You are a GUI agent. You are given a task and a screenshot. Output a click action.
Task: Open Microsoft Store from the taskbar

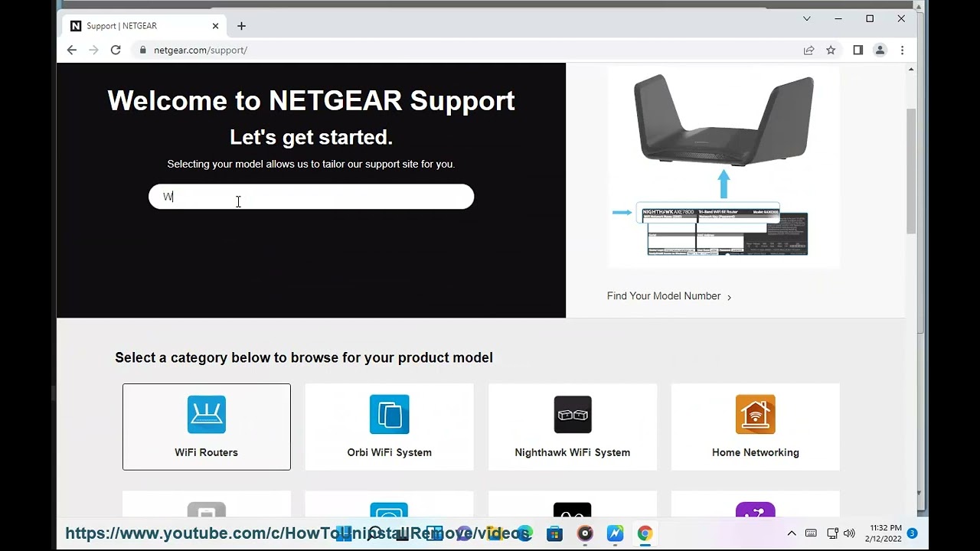click(x=555, y=533)
